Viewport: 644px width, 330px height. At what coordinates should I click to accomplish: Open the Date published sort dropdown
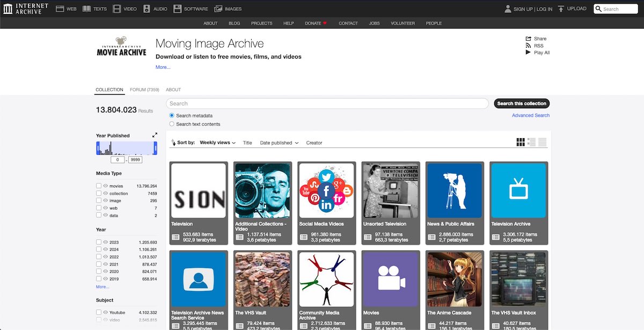coord(279,143)
